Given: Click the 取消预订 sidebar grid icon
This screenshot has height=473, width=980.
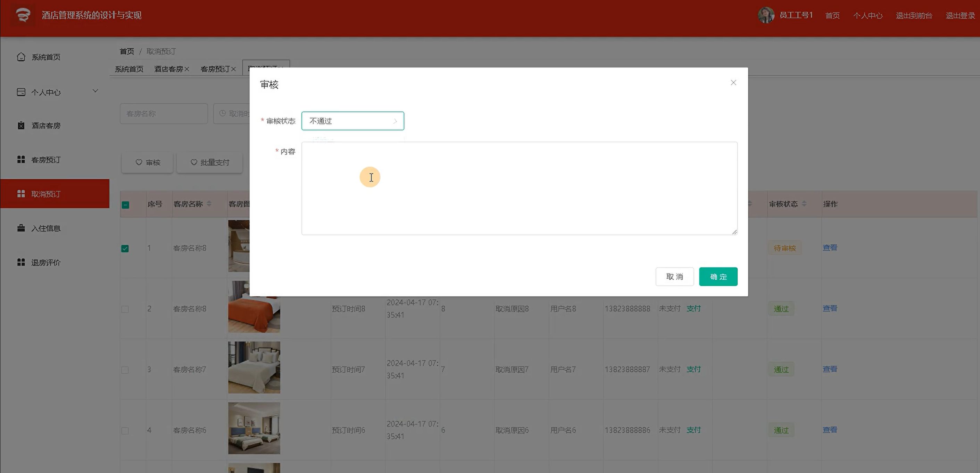Looking at the screenshot, I should coord(21,194).
